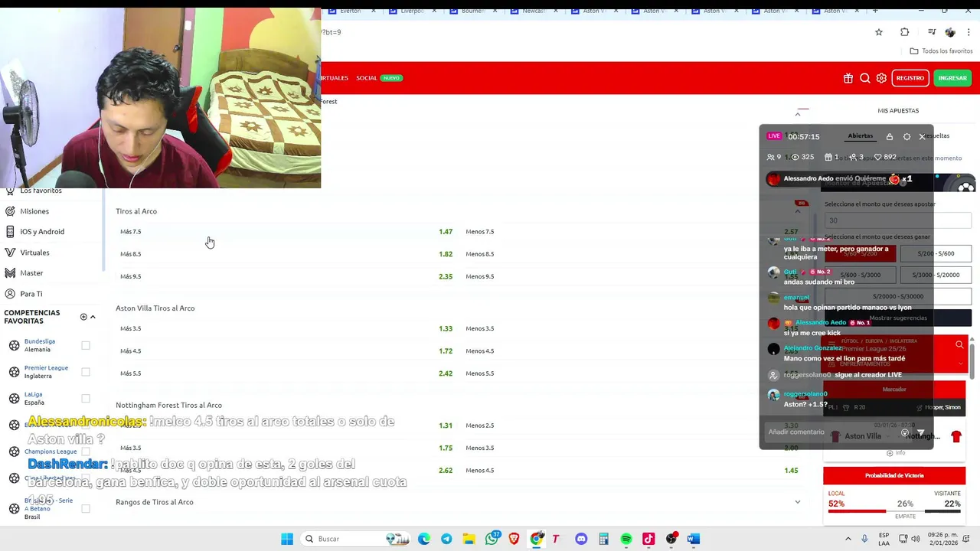Switch to the Liverpool browser tab
The height and width of the screenshot is (551, 980).
click(x=412, y=11)
